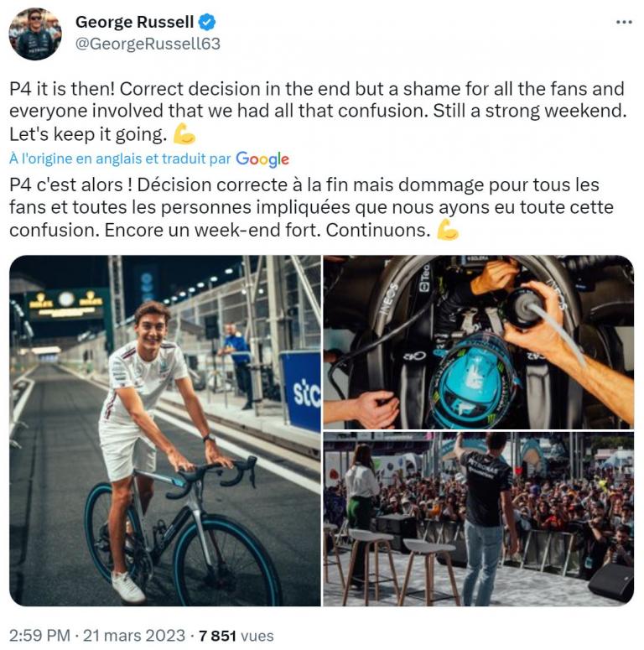Open the tweet's more options menu
This screenshot has height=650, width=644.
(x=623, y=22)
